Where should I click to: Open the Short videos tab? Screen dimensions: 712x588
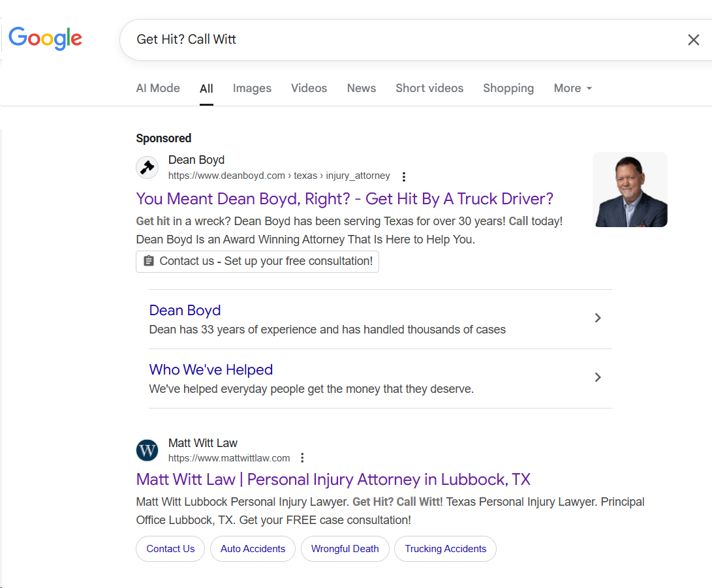click(429, 88)
